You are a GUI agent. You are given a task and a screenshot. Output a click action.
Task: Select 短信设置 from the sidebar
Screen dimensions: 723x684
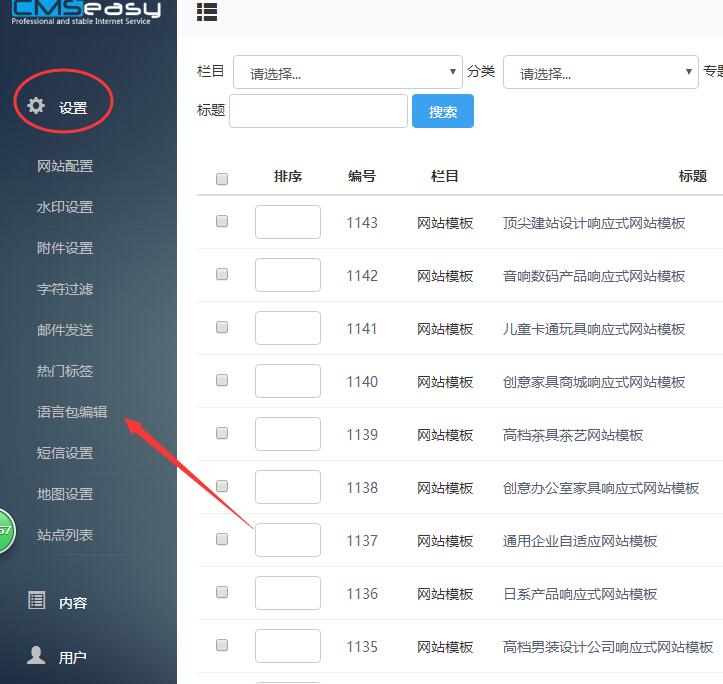[x=65, y=453]
